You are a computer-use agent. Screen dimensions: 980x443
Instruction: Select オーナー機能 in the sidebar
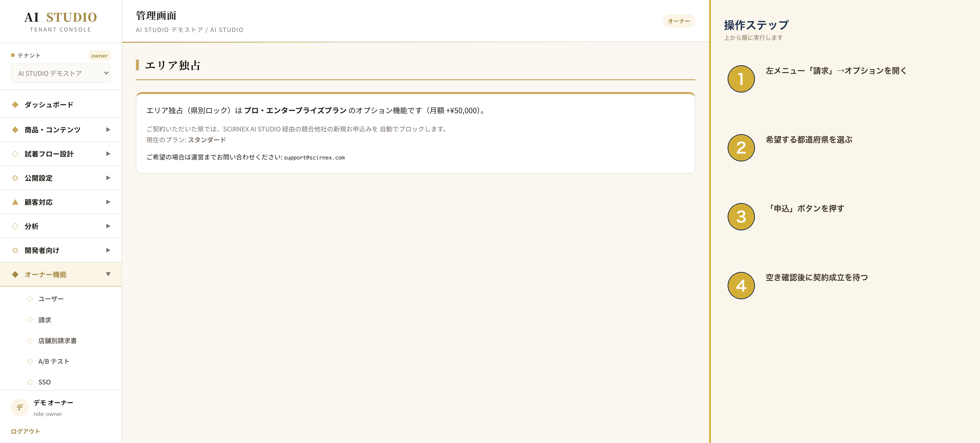pos(61,275)
